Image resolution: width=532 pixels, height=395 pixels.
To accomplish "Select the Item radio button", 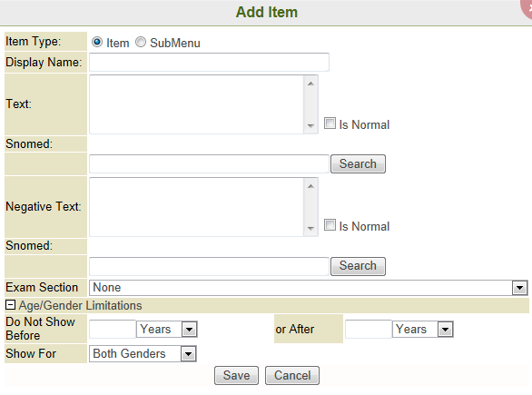I will pyautogui.click(x=97, y=42).
